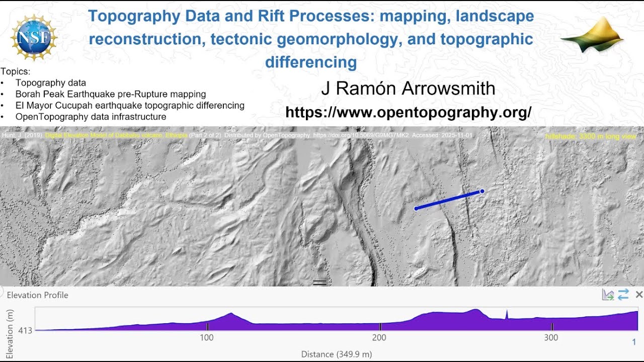The image size is (644, 362).
Task: Click the reverse profile direction arrows icon
Action: click(623, 295)
